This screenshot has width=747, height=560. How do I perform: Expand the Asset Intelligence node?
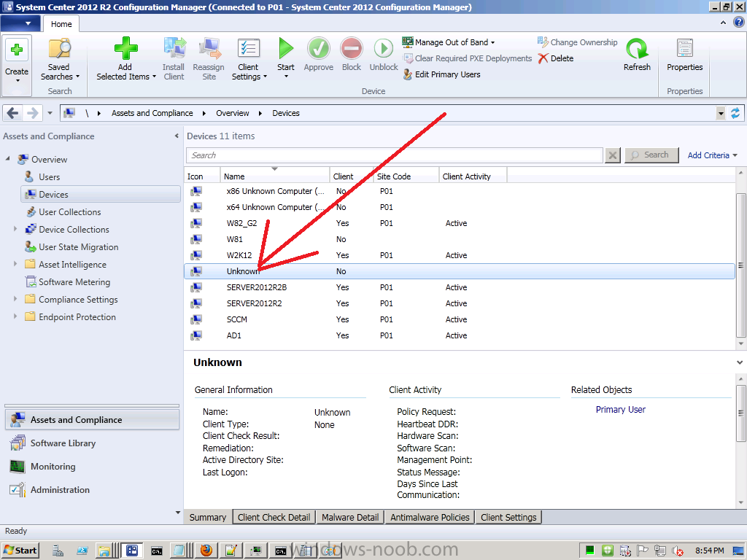15,264
